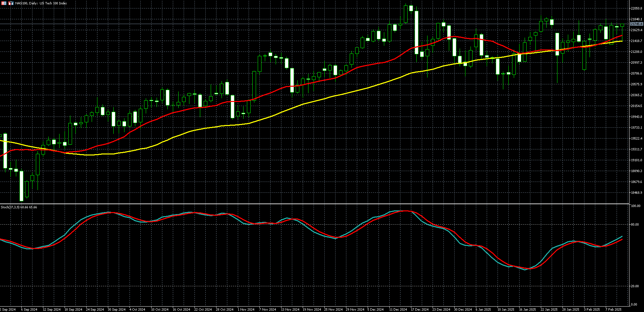Click the 11 Dec 2024 date label

398,310
